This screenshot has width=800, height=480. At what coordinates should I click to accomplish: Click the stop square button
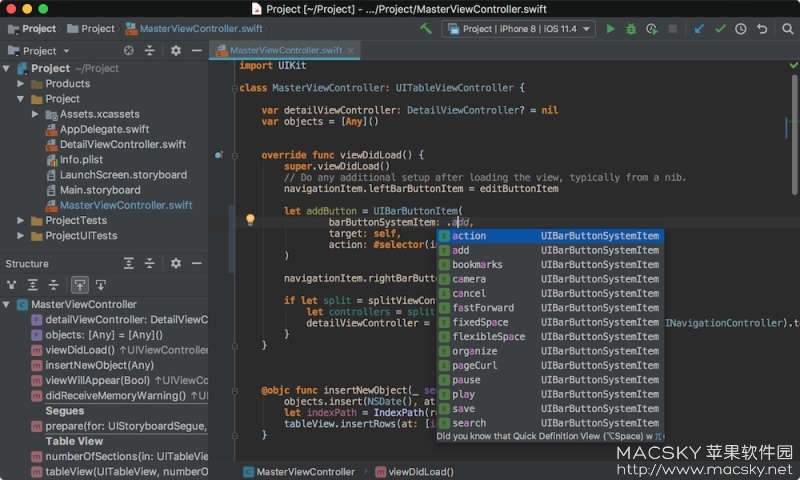(x=673, y=29)
